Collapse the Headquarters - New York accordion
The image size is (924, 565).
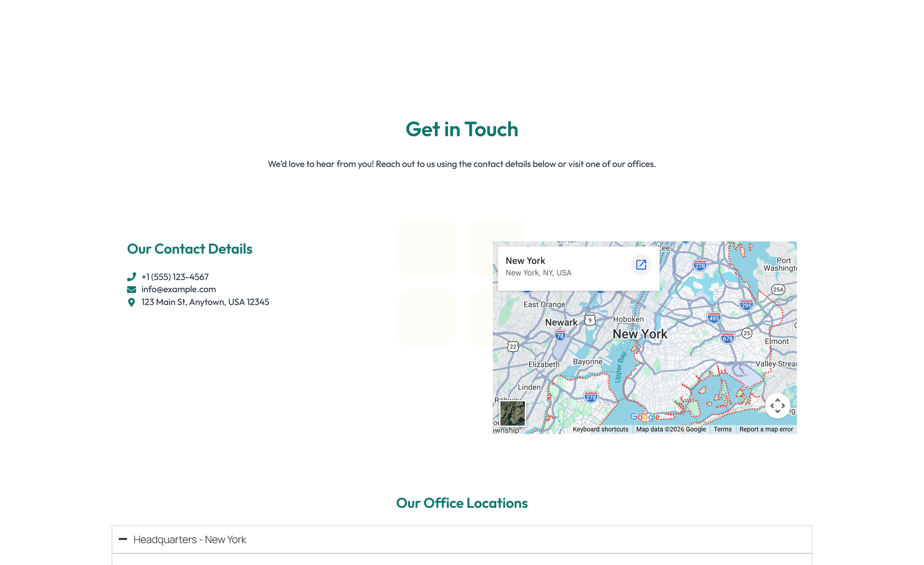(189, 539)
